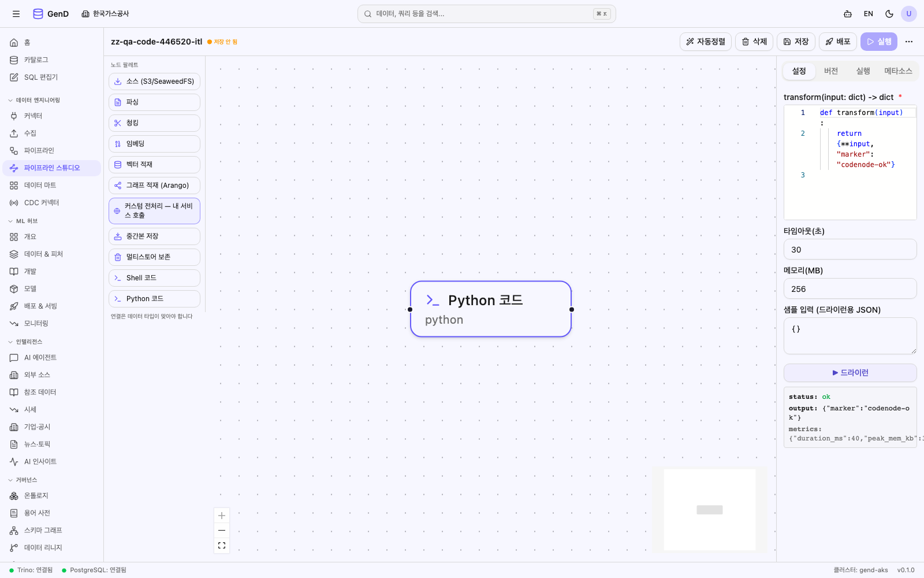Open the user avatar U
The width and height of the screenshot is (924, 578).
tap(909, 14)
